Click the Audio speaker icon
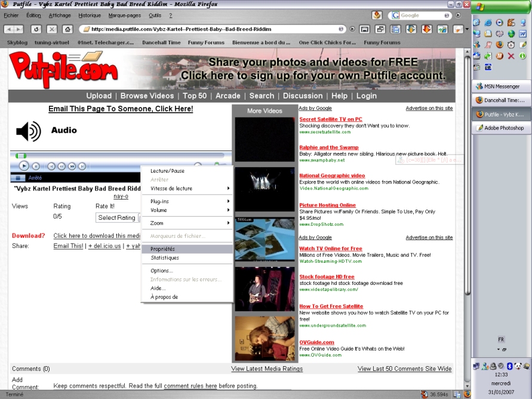Screen dimensions: 532x399 [x=29, y=131]
